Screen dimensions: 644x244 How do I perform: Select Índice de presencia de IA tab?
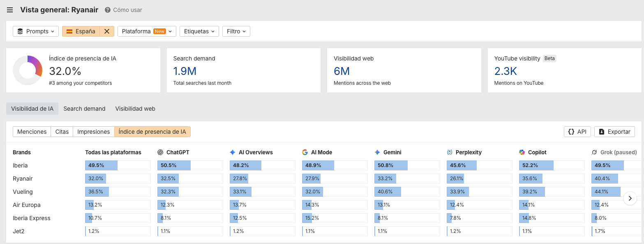click(152, 132)
